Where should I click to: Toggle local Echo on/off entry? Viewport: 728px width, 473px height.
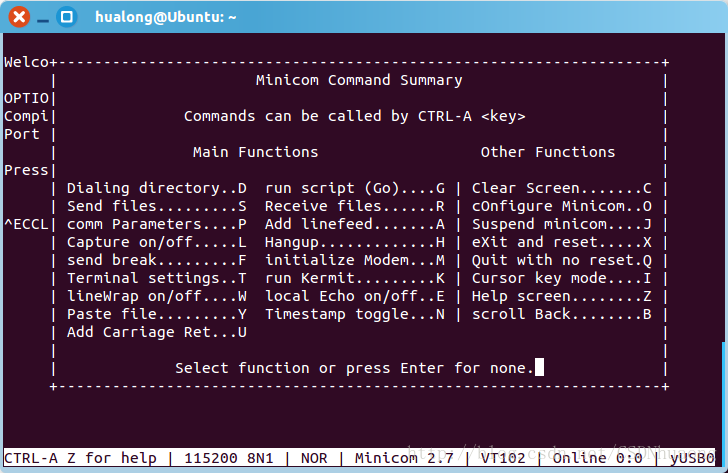[x=355, y=296]
